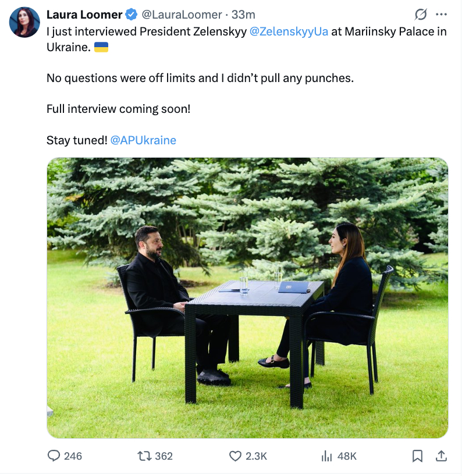Viewport: 476px width, 476px height.
Task: Click the 2.3K likes count
Action: pyautogui.click(x=256, y=456)
